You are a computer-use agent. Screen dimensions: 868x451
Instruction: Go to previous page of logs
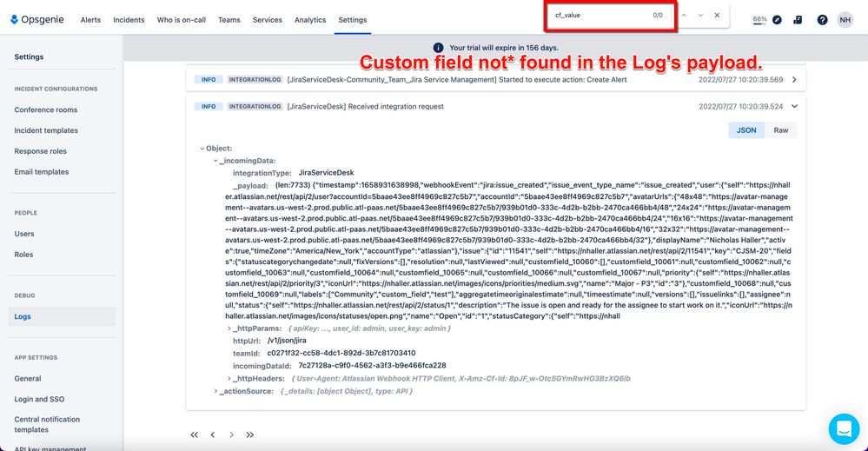(213, 435)
